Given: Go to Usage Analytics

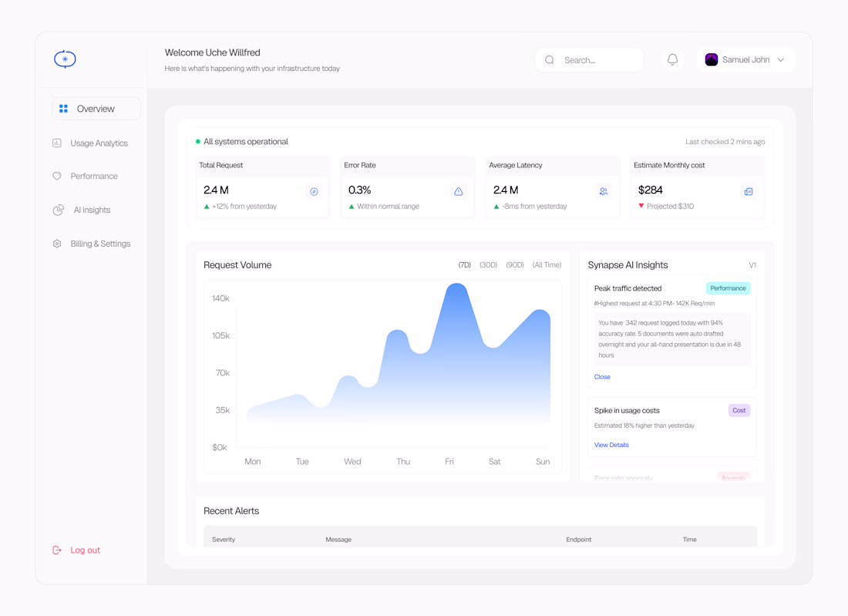Looking at the screenshot, I should coord(90,143).
